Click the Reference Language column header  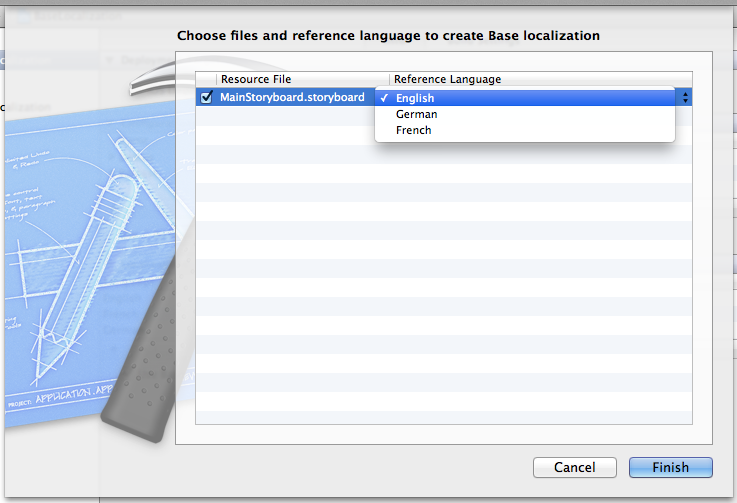coord(447,79)
